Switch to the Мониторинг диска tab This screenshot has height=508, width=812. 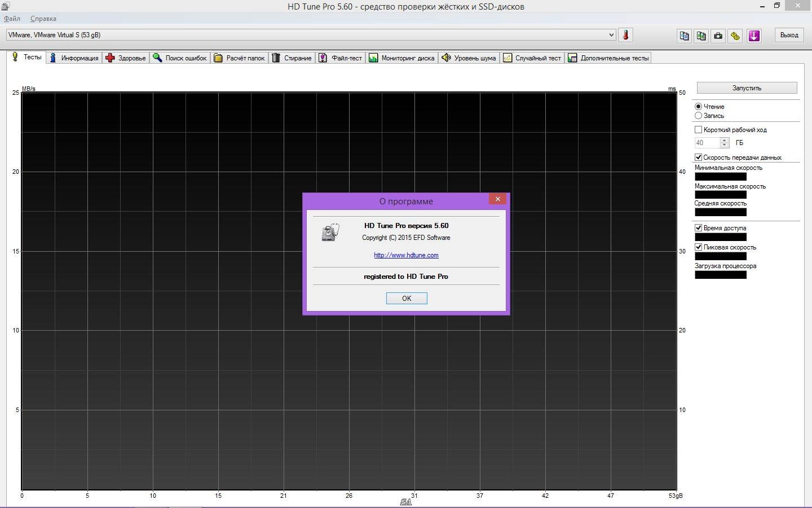pos(401,58)
